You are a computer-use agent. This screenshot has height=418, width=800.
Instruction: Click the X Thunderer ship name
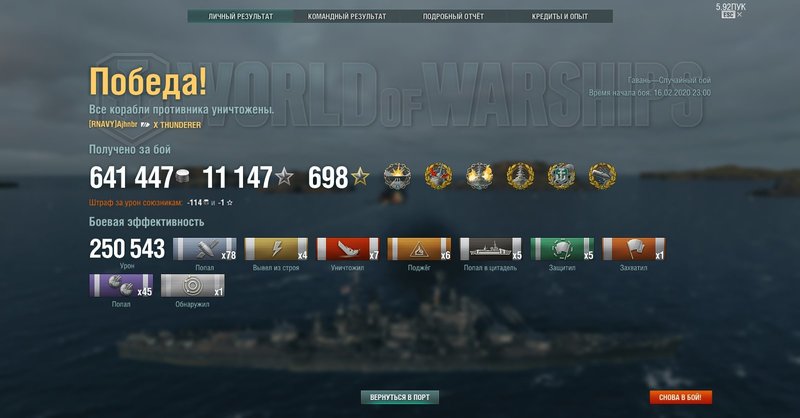click(177, 125)
